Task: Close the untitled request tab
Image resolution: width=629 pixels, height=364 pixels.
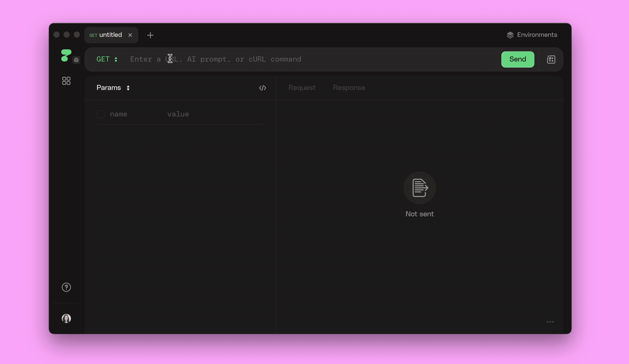Action: (x=130, y=35)
